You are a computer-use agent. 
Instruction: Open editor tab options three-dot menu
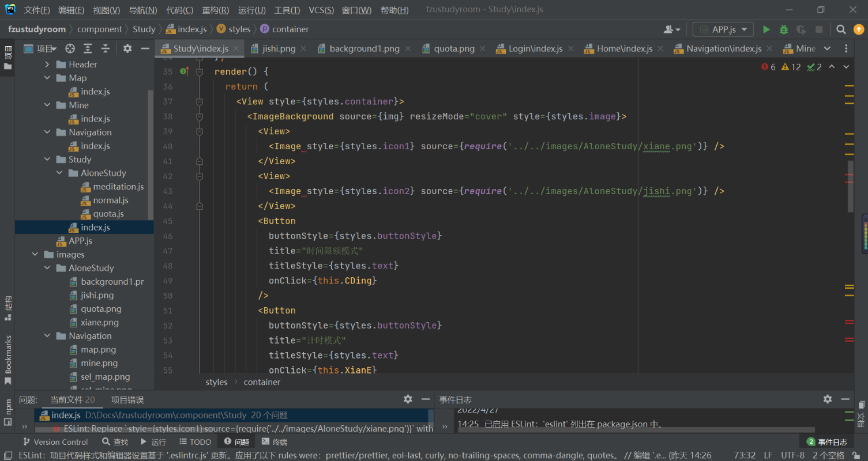point(846,49)
